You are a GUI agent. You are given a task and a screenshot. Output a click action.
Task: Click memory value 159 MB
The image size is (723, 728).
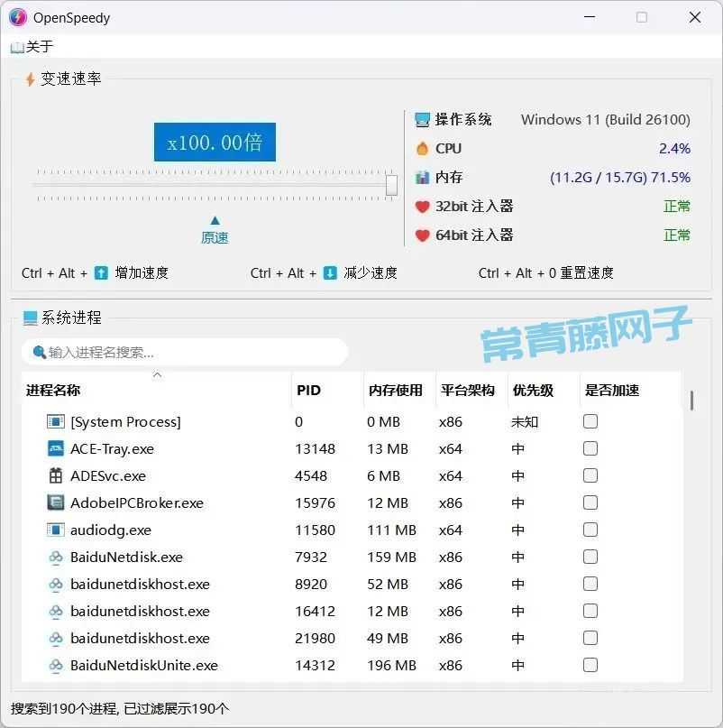click(x=391, y=557)
